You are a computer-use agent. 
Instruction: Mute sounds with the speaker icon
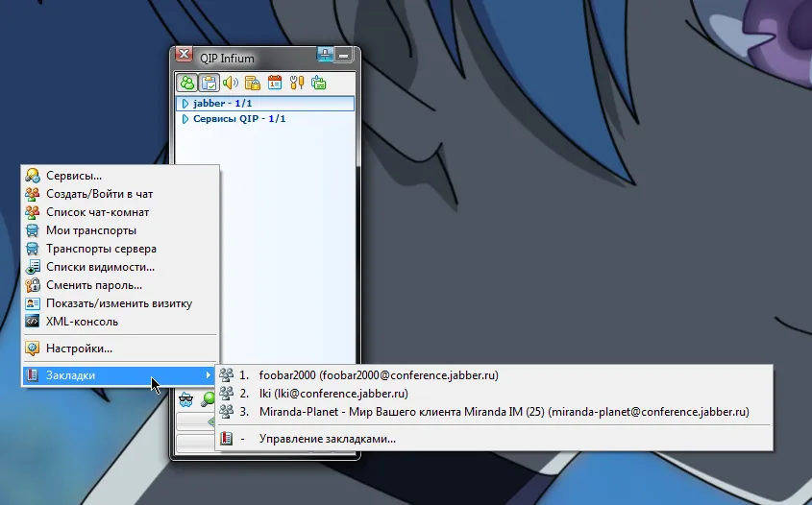(231, 83)
